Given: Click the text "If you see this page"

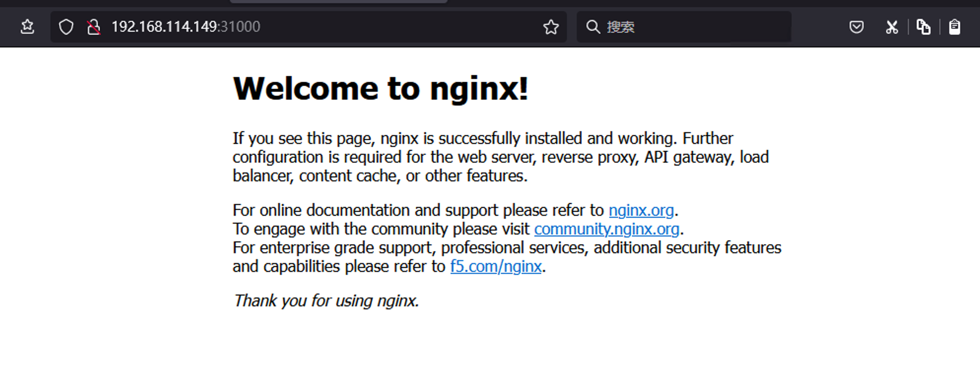Looking at the screenshot, I should click(x=304, y=138).
